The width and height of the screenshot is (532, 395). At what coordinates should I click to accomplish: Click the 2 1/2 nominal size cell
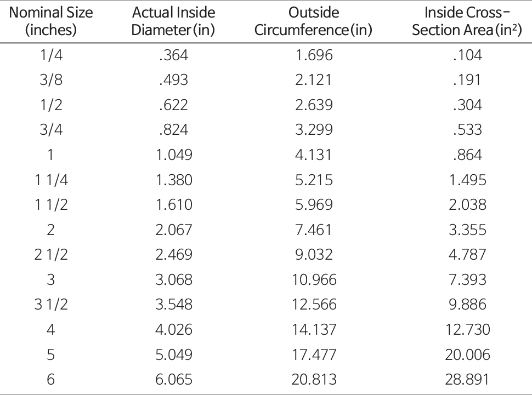click(x=50, y=254)
